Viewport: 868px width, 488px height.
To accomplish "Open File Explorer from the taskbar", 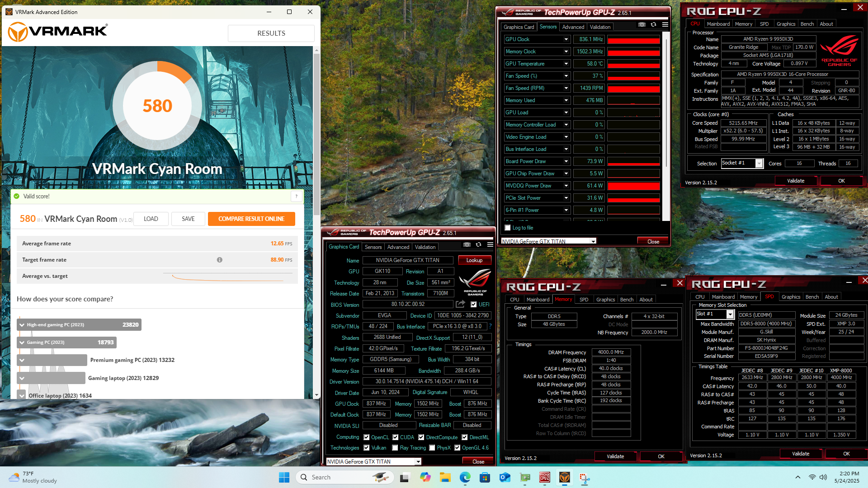I will pos(445,477).
